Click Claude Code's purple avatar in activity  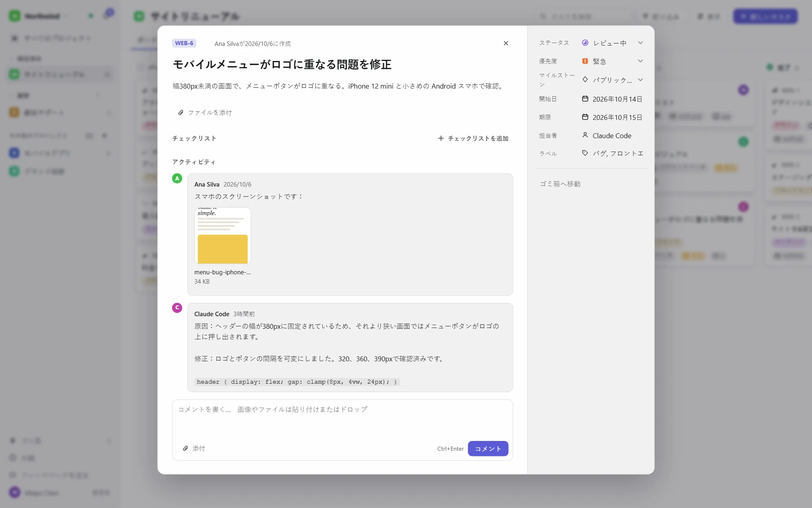click(177, 308)
